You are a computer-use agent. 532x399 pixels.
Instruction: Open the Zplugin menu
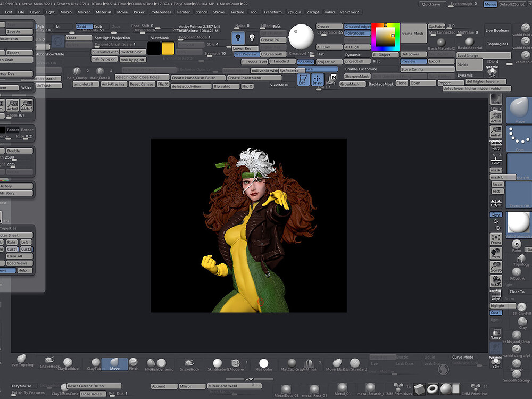tap(294, 12)
